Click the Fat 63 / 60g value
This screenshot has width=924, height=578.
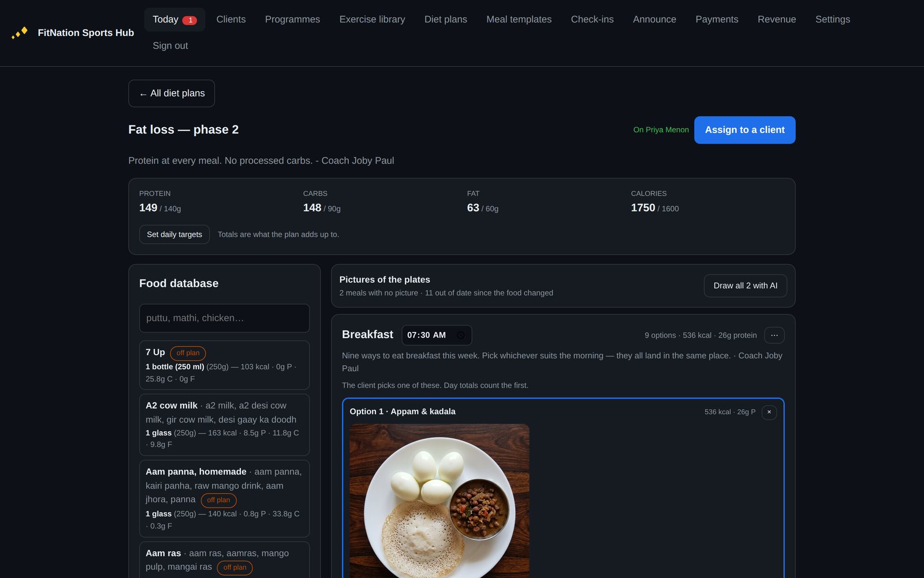[482, 208]
